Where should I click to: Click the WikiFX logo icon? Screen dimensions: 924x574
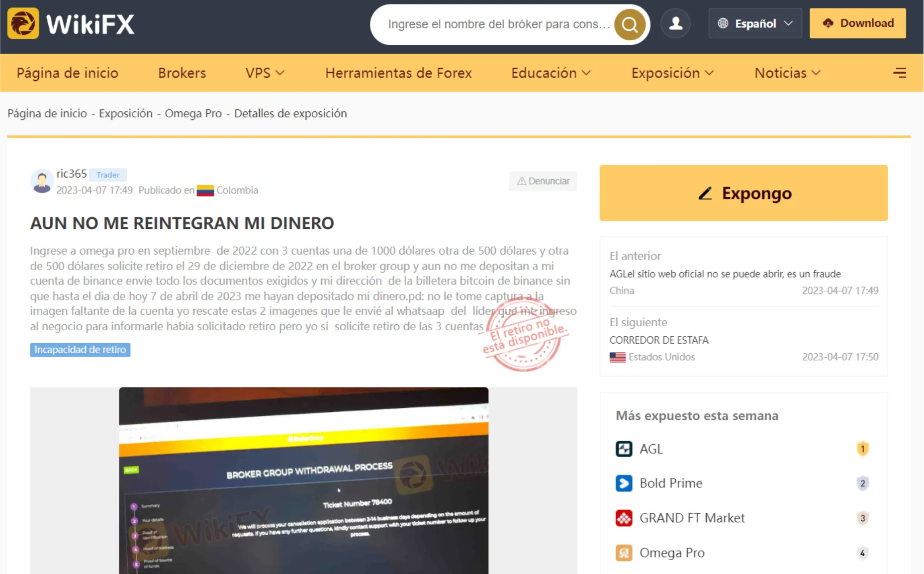[23, 23]
